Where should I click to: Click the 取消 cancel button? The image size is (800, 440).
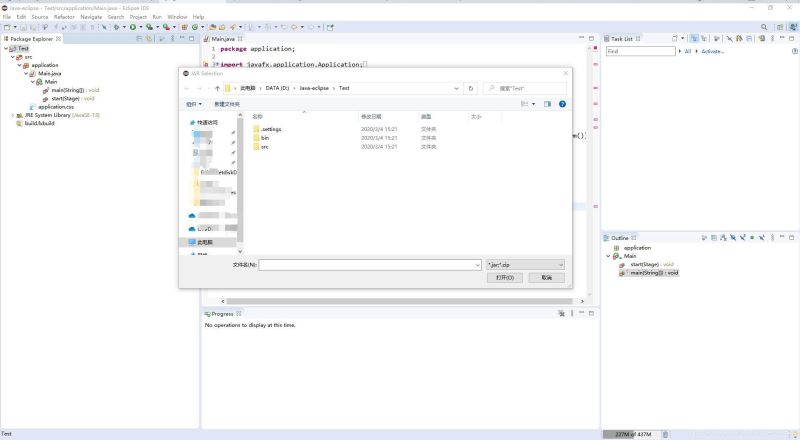[x=546, y=277]
